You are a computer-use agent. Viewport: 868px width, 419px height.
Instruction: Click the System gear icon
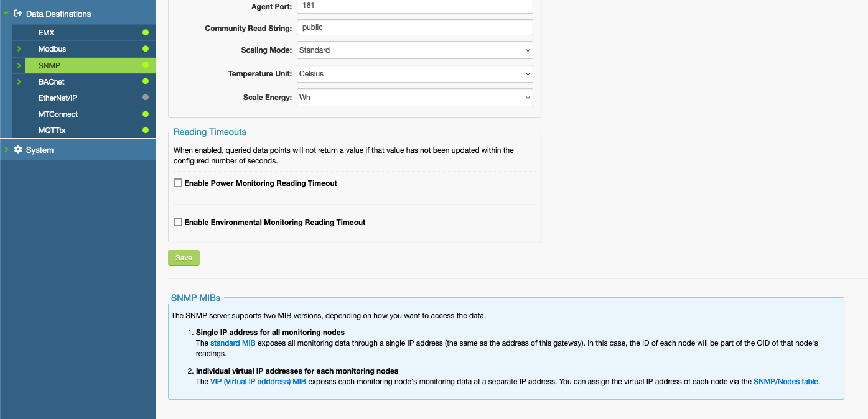point(17,149)
